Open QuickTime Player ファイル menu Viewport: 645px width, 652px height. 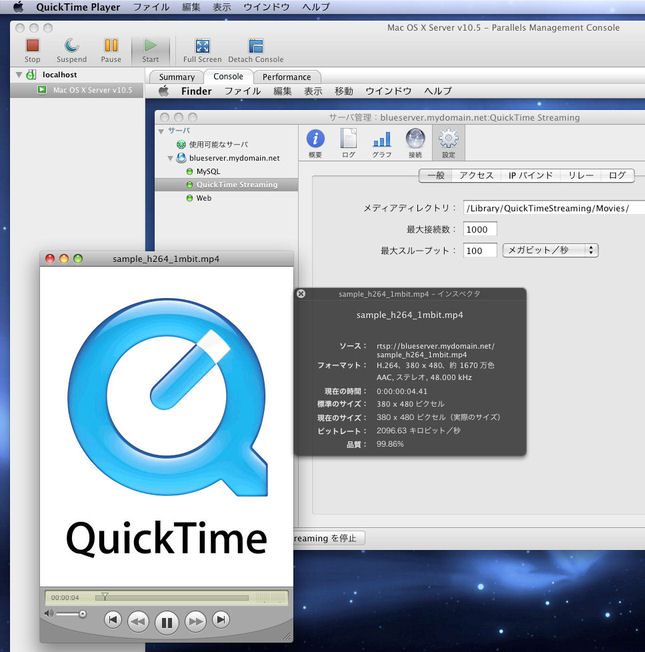[151, 7]
